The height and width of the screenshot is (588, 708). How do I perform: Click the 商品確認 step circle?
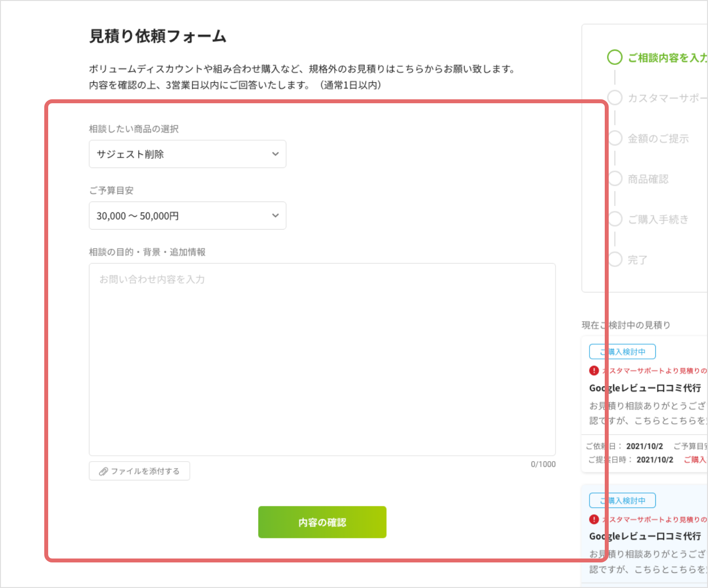pos(615,178)
